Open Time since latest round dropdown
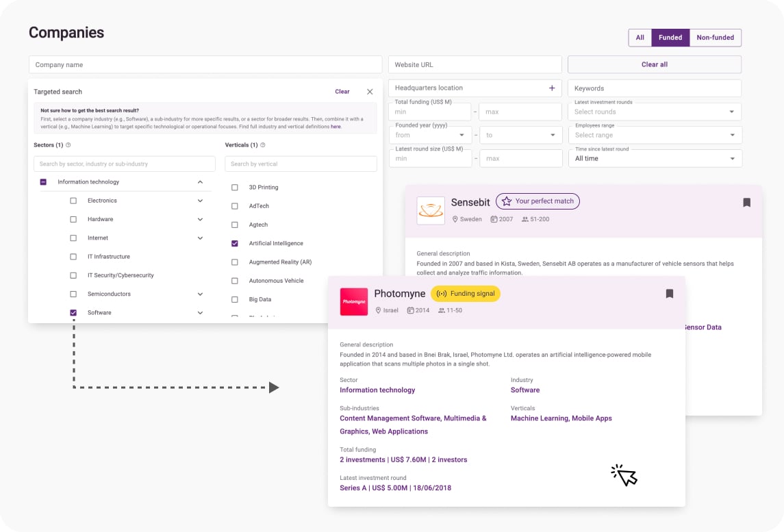The width and height of the screenshot is (784, 532). coord(655,158)
